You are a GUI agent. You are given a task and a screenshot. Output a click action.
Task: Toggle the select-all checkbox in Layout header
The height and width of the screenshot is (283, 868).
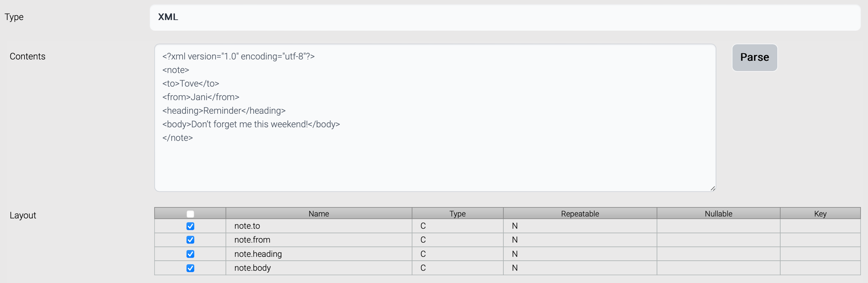pos(190,214)
